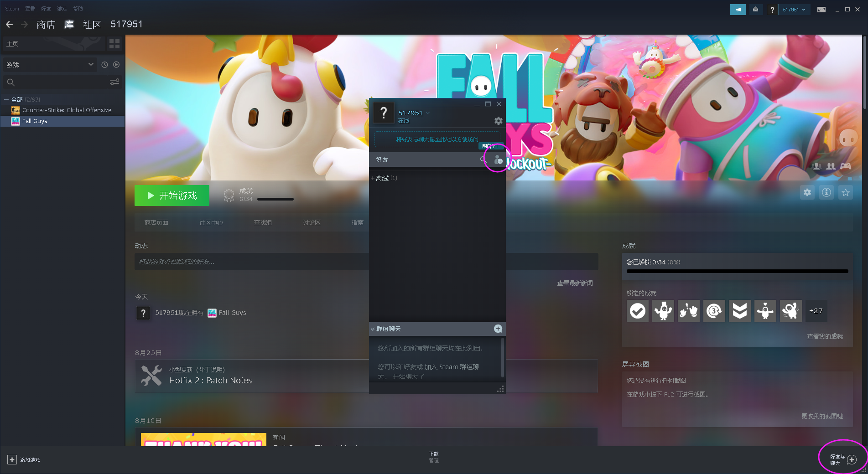
Task: Open the 好友 menu
Action: [46, 9]
